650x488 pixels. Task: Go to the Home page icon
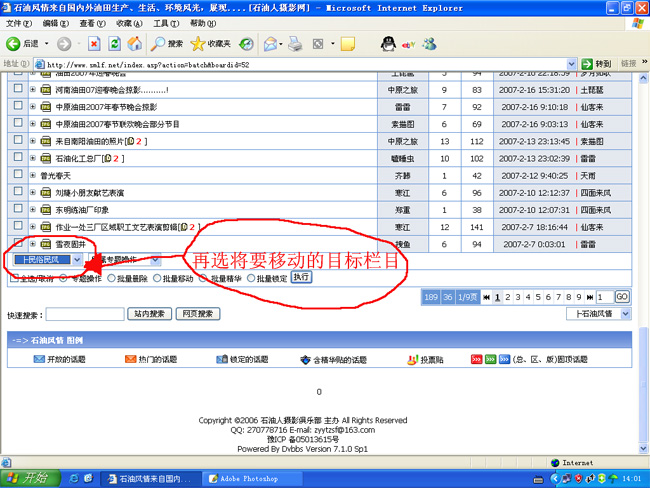coord(134,44)
